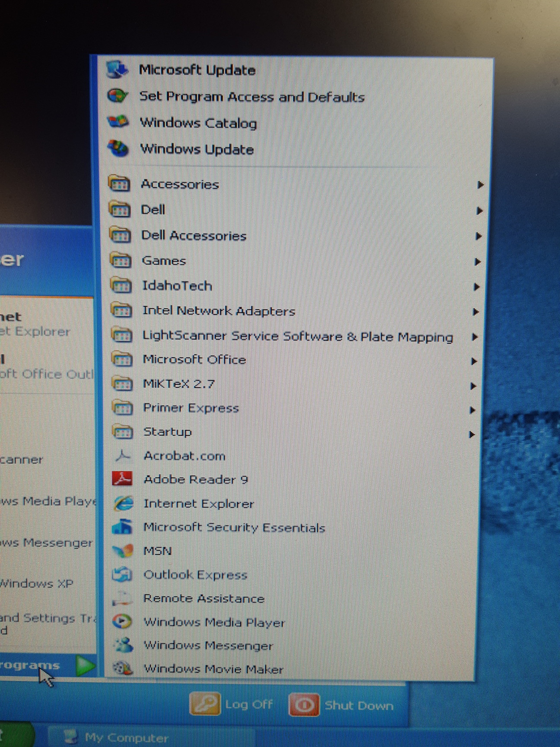Click the green All Programs arrow
Image resolution: width=560 pixels, height=747 pixels.
point(85,665)
